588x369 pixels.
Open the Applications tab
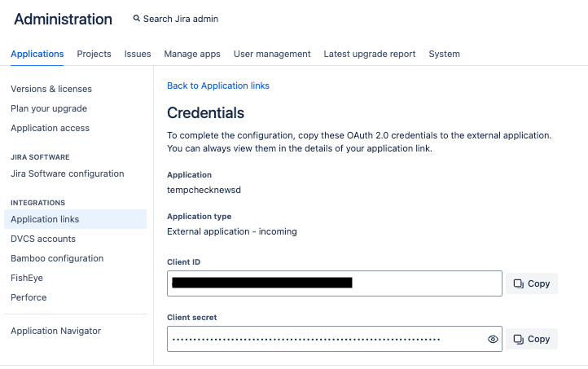coord(37,54)
